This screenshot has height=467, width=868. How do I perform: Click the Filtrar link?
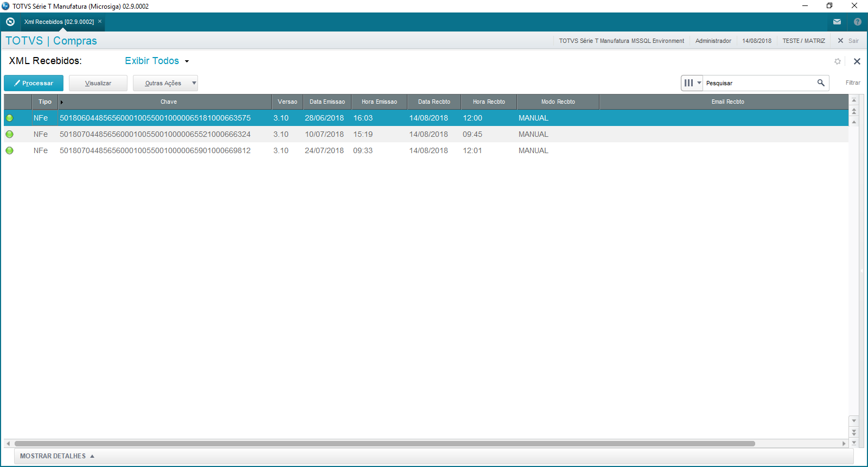point(852,83)
